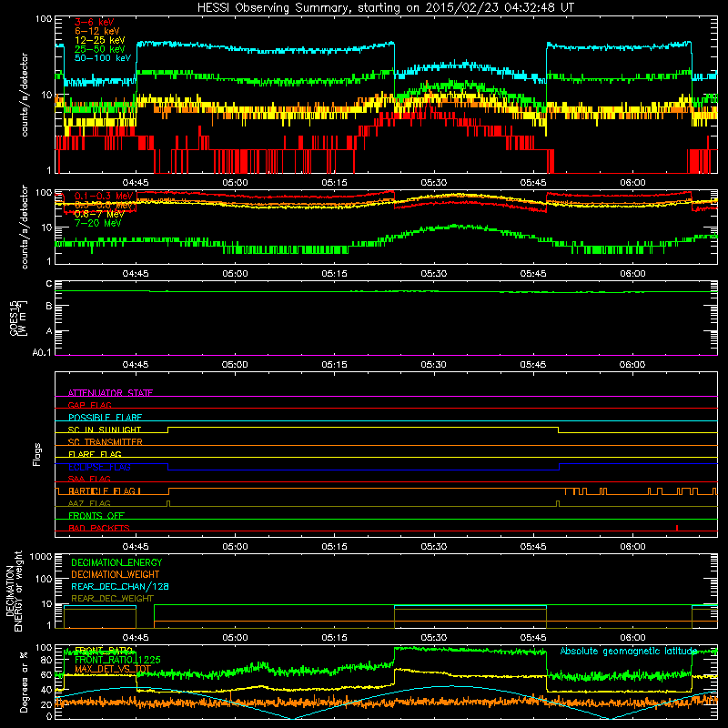Click the 06:00 time label under GOES15 panel
This screenshot has width=728, height=728.
pyautogui.click(x=632, y=365)
